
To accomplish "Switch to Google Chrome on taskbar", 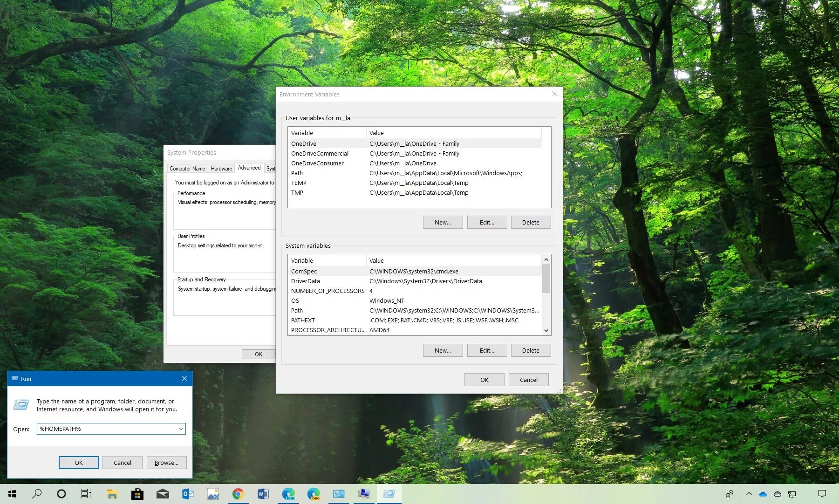I will pos(238,494).
